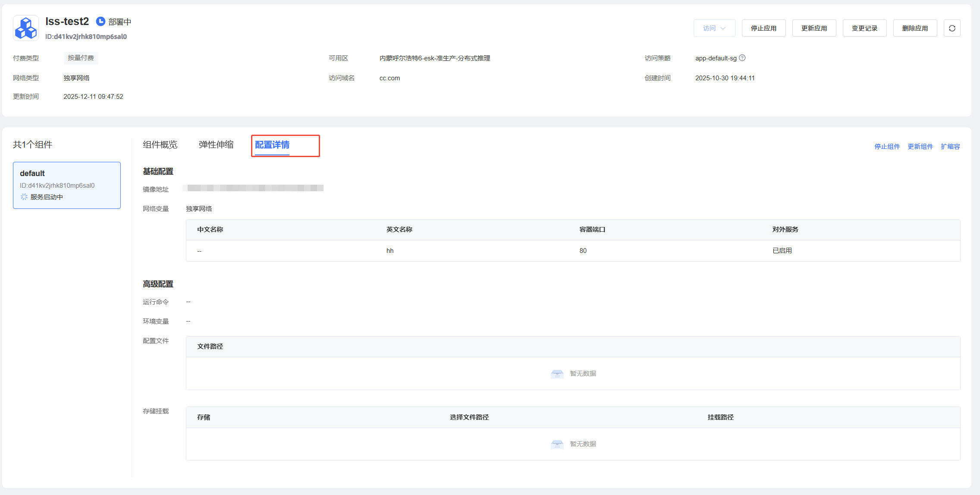Click the lss-test2 application cube icon
This screenshot has height=495, width=980.
26,28
